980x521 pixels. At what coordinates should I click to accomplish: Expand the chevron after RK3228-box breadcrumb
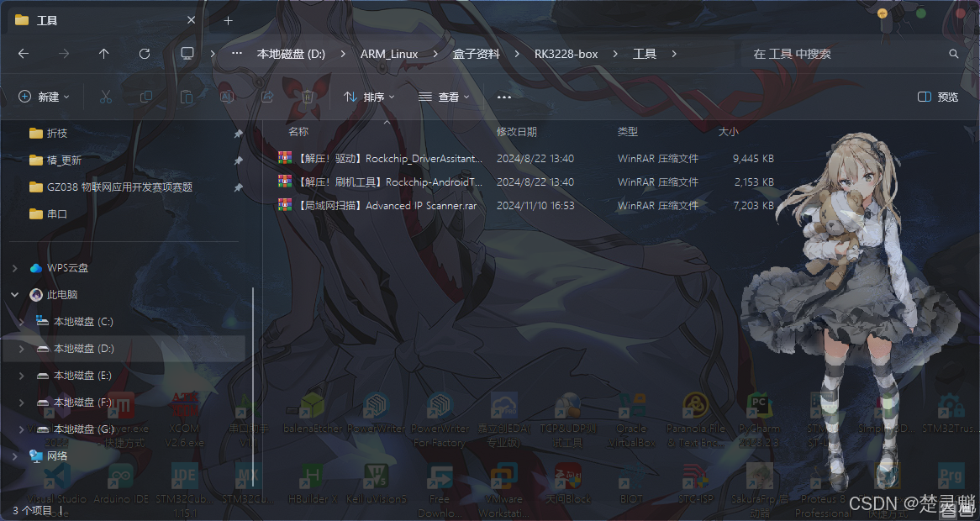point(615,54)
